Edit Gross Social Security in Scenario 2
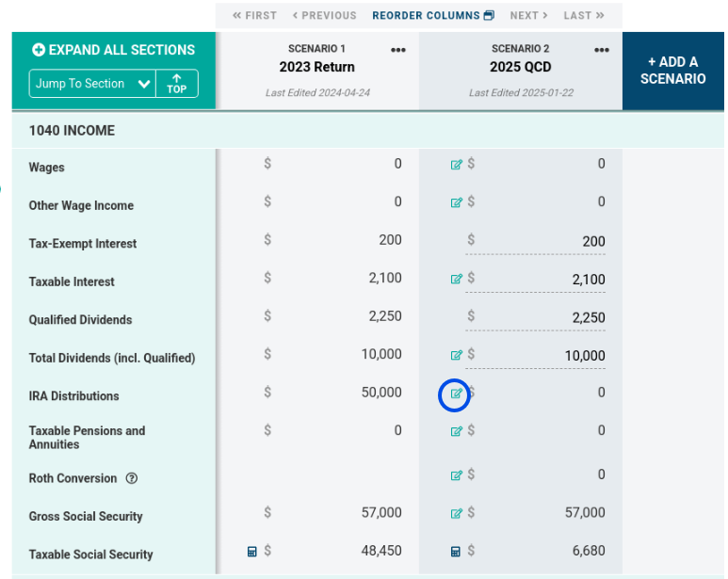The image size is (728, 579). click(457, 514)
